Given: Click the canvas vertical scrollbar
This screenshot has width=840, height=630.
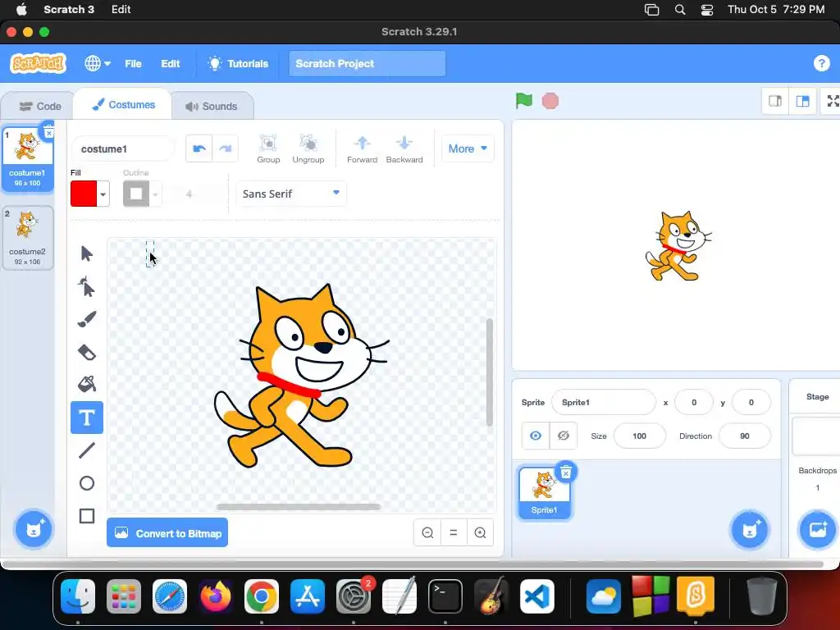Looking at the screenshot, I should coord(489,372).
